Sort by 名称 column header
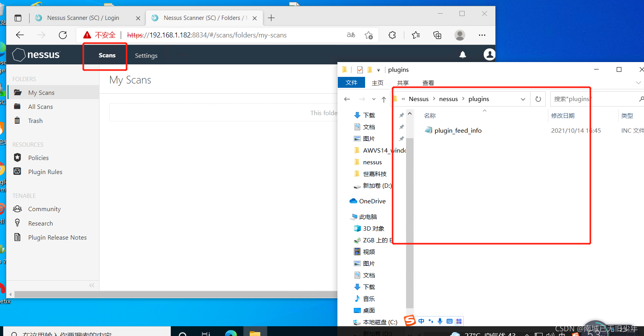This screenshot has height=336, width=644. pos(430,116)
